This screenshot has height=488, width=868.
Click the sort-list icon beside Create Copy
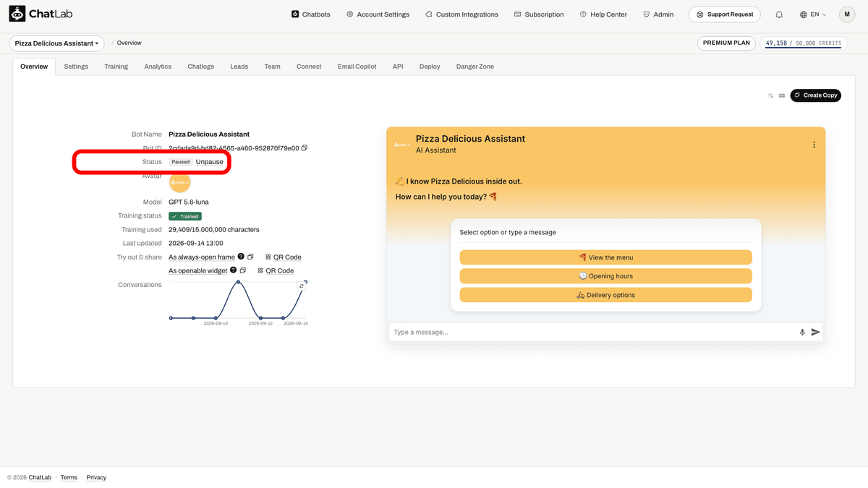click(770, 95)
